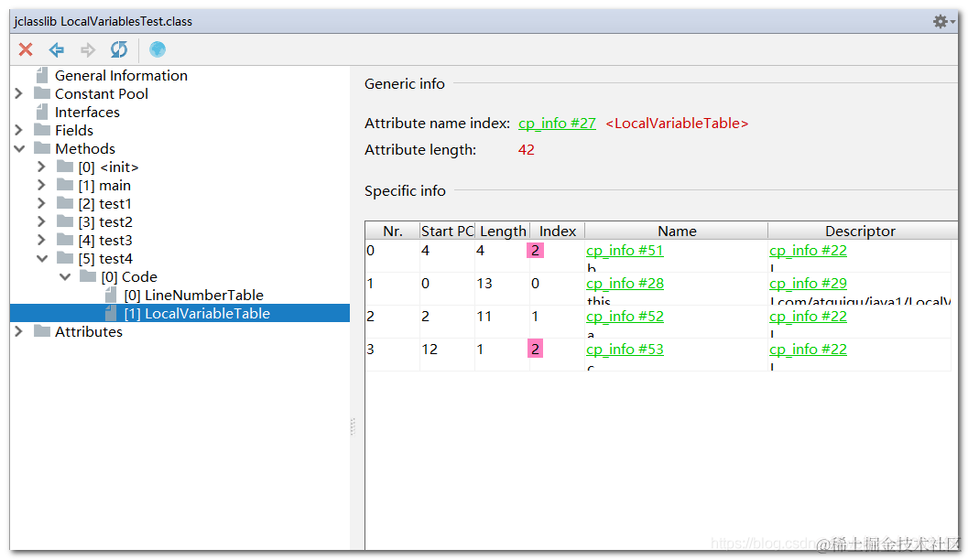The width and height of the screenshot is (968, 560).
Task: Open the globe web browser icon
Action: [x=158, y=49]
